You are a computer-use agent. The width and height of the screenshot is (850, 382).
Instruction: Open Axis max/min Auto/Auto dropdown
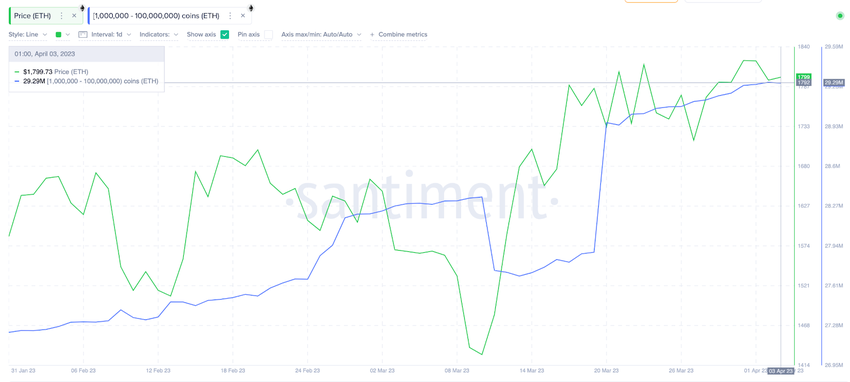click(x=321, y=34)
